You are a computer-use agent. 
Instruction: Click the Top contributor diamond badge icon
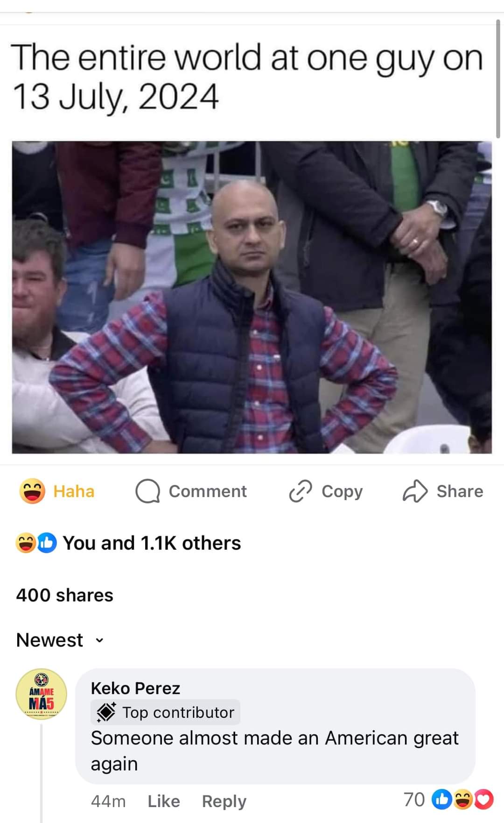pos(106,712)
